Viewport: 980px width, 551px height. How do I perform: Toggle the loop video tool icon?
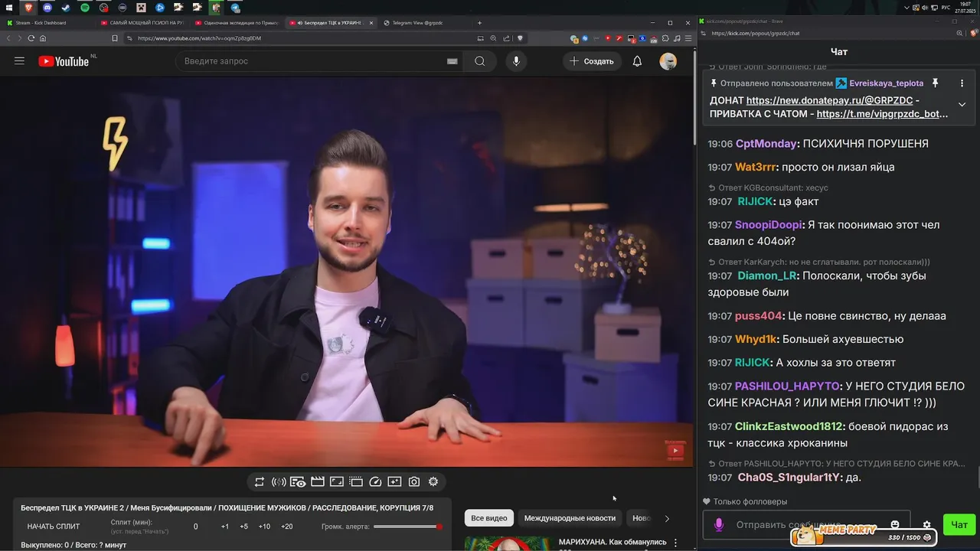(x=260, y=481)
